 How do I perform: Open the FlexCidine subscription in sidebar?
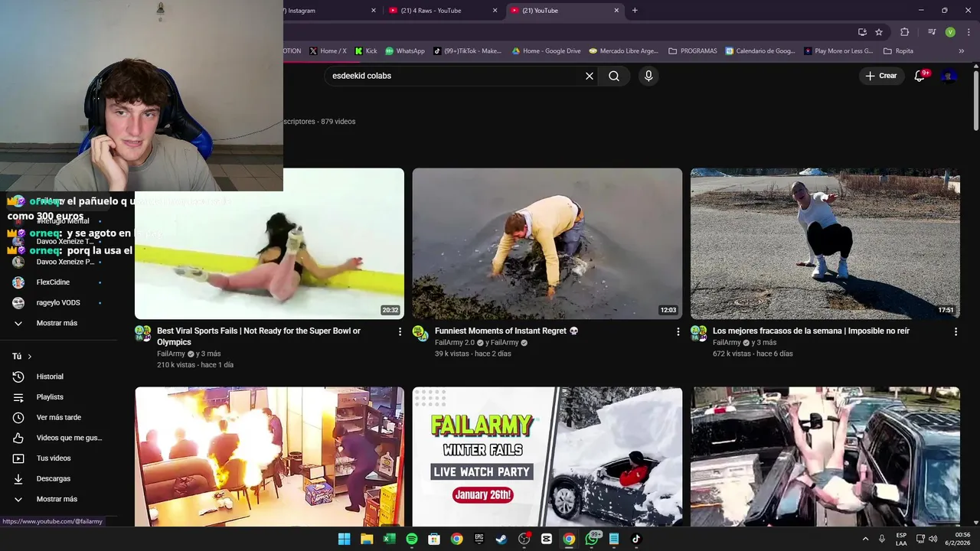(x=58, y=282)
